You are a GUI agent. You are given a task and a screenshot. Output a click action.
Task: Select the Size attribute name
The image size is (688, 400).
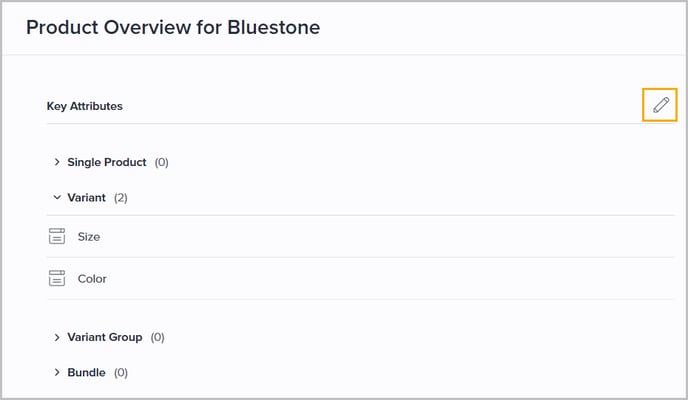click(89, 237)
